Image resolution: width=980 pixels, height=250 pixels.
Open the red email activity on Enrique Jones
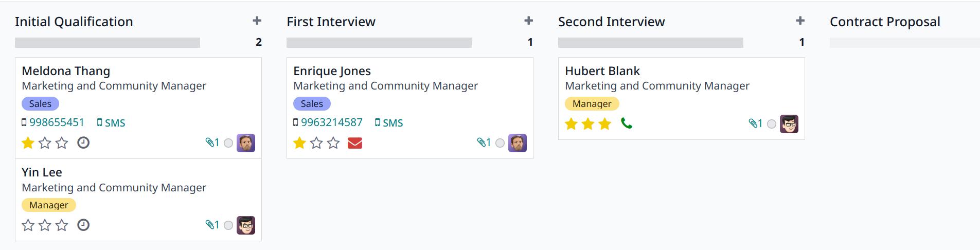point(355,143)
